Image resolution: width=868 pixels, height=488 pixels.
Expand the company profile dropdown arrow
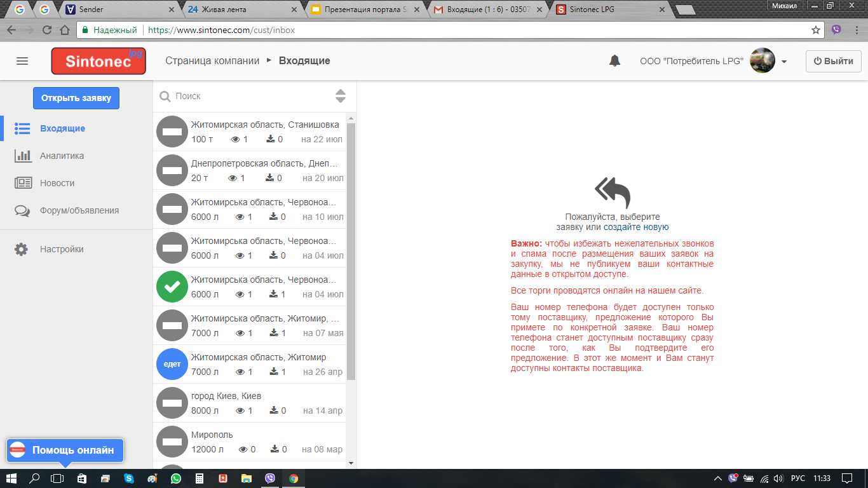click(784, 62)
